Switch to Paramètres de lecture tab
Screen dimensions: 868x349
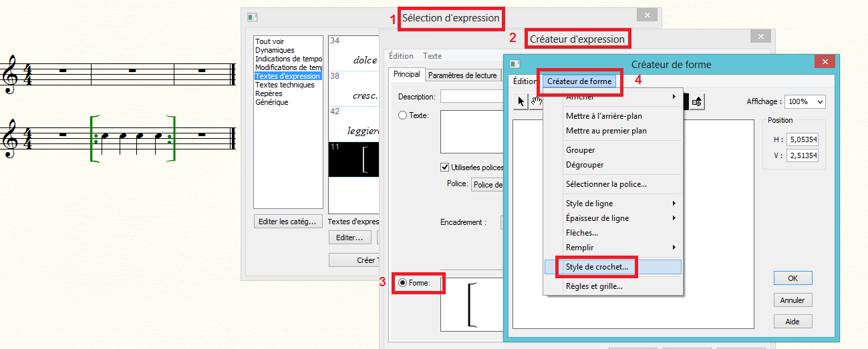click(x=462, y=75)
